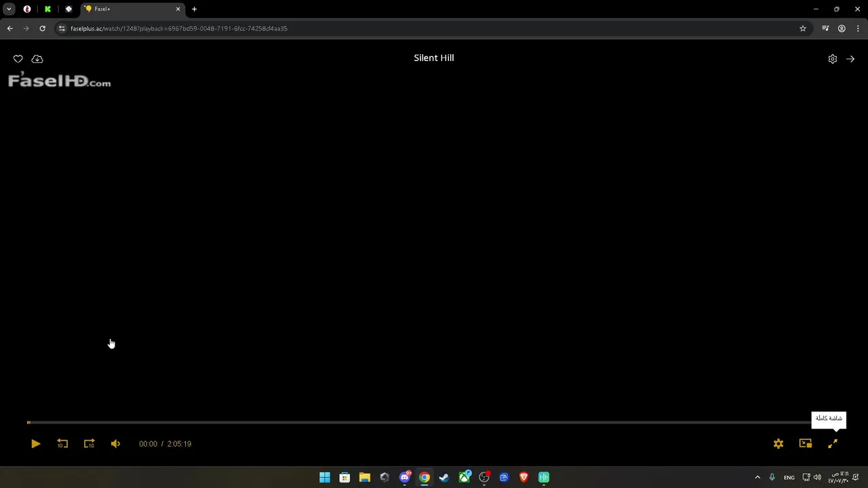Open the top-right white gear settings
Screen dimensions: 868x488
[833, 59]
